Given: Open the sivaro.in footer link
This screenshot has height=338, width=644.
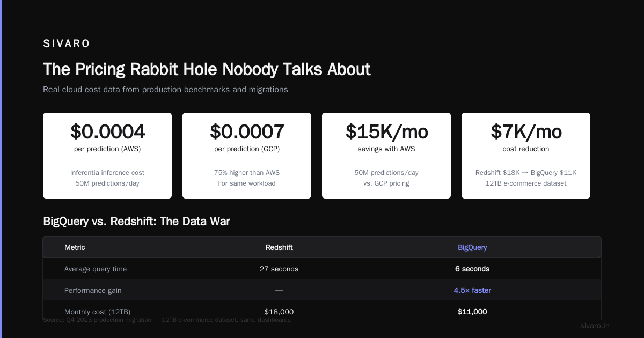Looking at the screenshot, I should (x=595, y=326).
